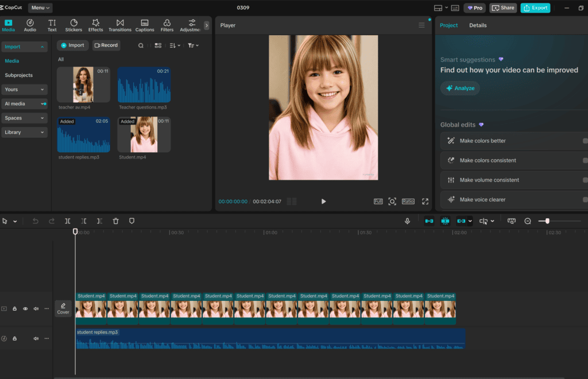Open the Filters panel

167,25
